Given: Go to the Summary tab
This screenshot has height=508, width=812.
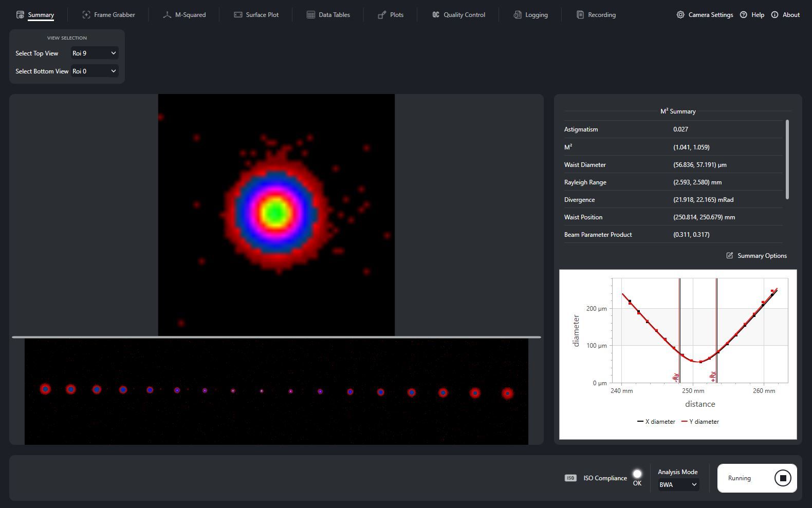Looking at the screenshot, I should tap(35, 15).
